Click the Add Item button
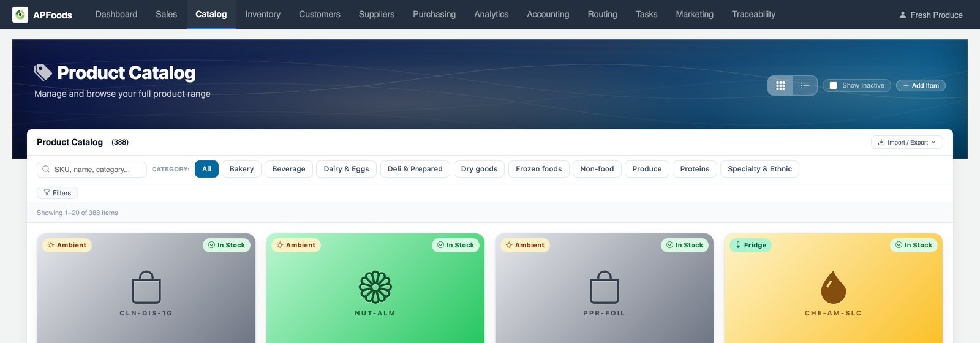Viewport: 980px width, 343px height. [921, 86]
